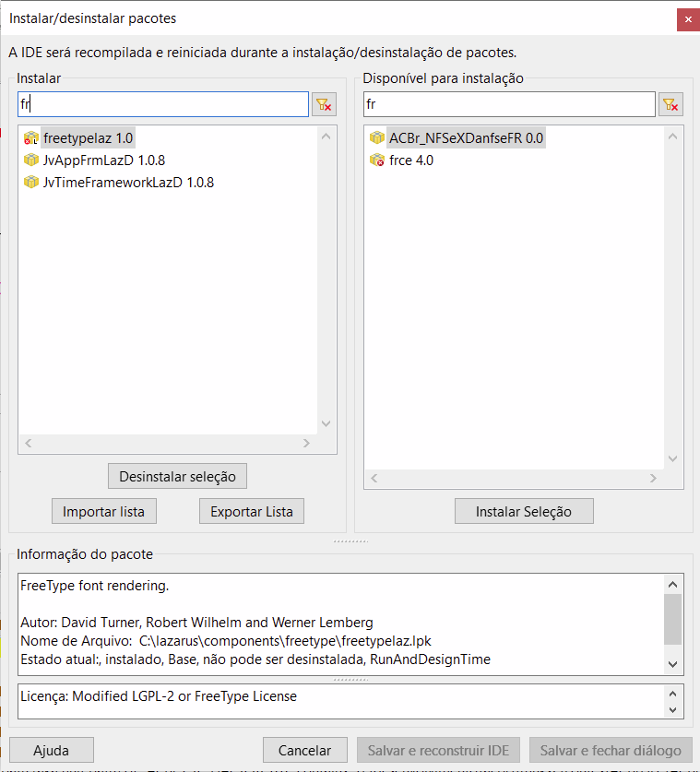
Task: Click the splitter grip above Informação do pacote
Action: tap(350, 541)
